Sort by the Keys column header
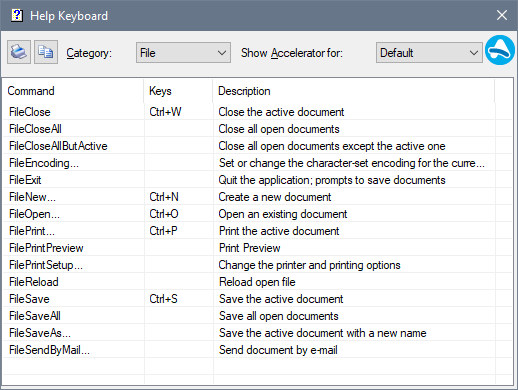 (x=178, y=91)
